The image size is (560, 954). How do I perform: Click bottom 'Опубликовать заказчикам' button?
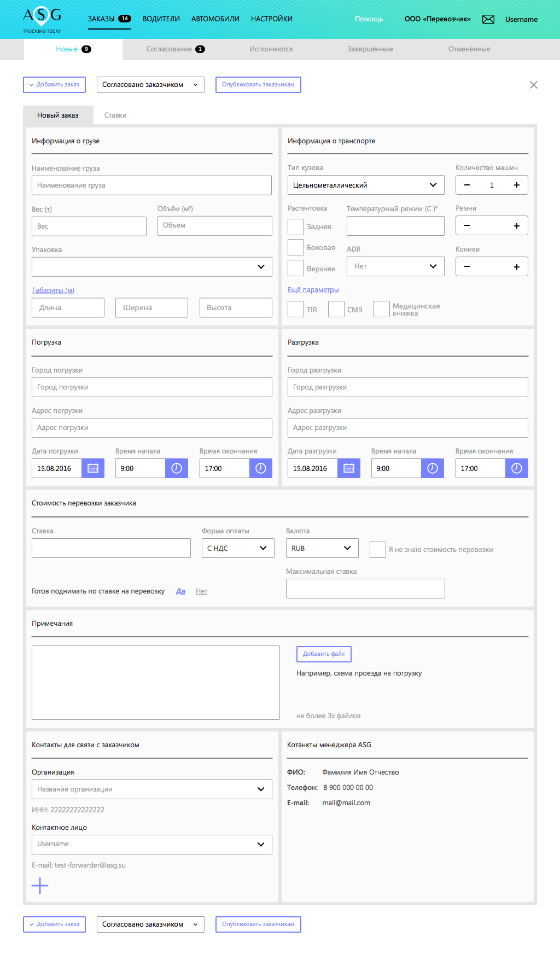click(x=258, y=924)
